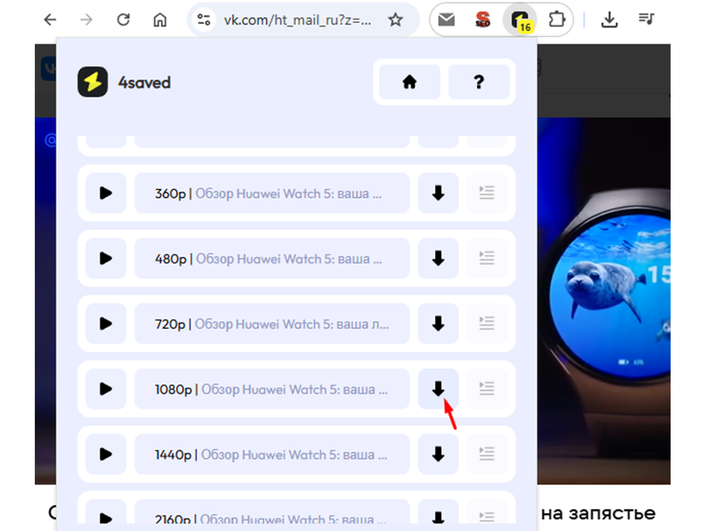This screenshot has width=707, height=531.
Task: Add the 480p item to queue list
Action: (x=487, y=258)
